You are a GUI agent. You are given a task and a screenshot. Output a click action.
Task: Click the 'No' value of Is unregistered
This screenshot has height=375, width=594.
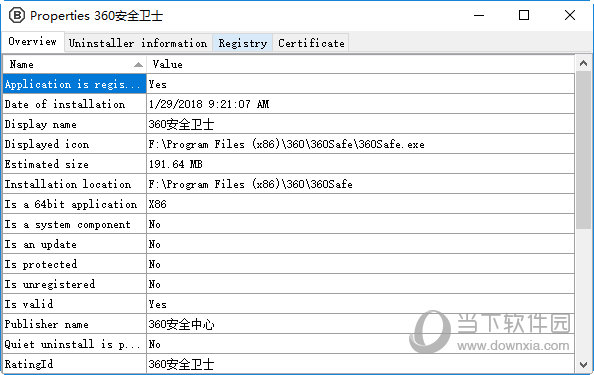155,284
